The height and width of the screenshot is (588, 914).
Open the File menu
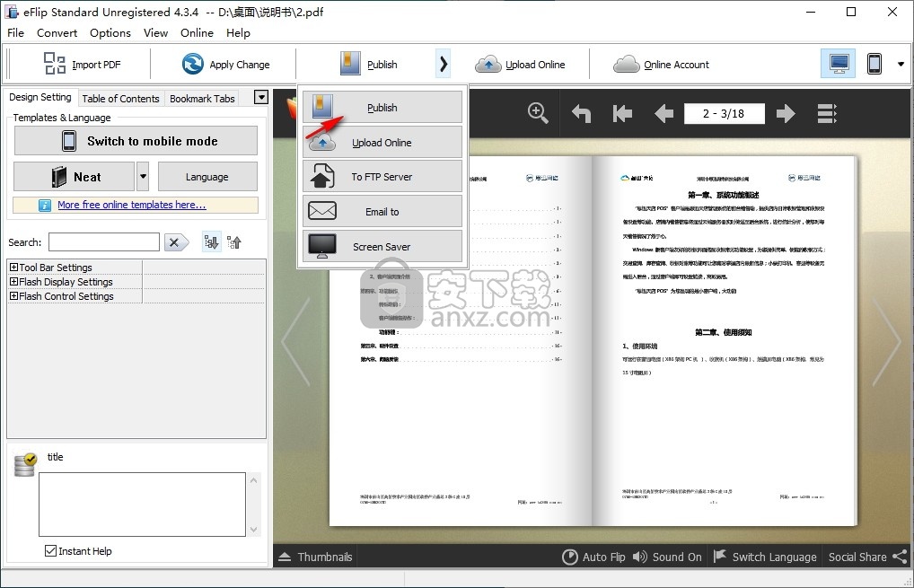pyautogui.click(x=16, y=32)
